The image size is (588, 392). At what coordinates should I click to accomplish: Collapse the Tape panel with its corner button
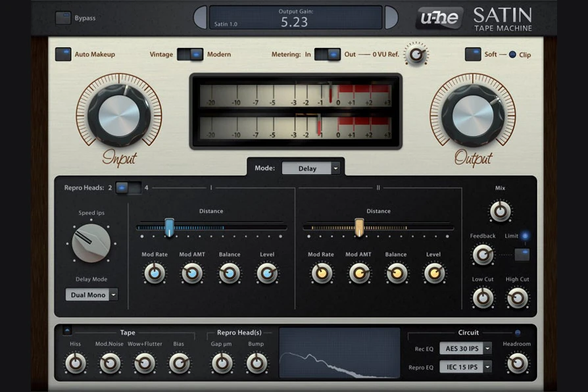(x=67, y=330)
